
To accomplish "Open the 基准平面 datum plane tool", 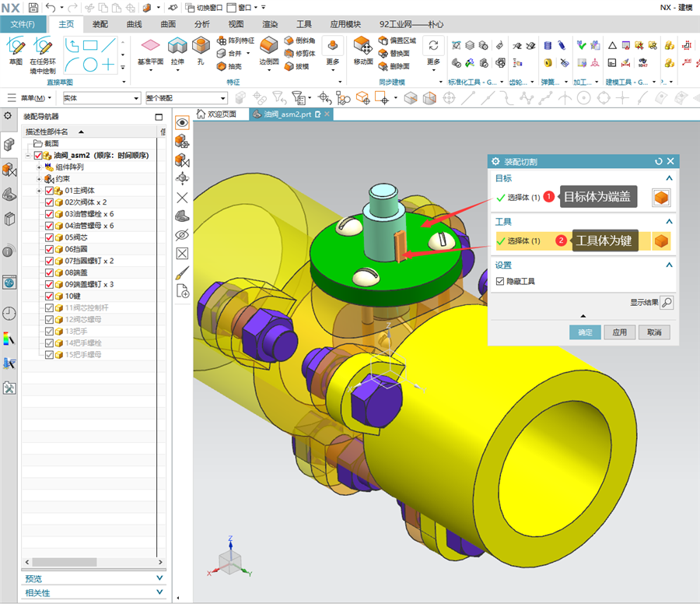I will (x=150, y=46).
